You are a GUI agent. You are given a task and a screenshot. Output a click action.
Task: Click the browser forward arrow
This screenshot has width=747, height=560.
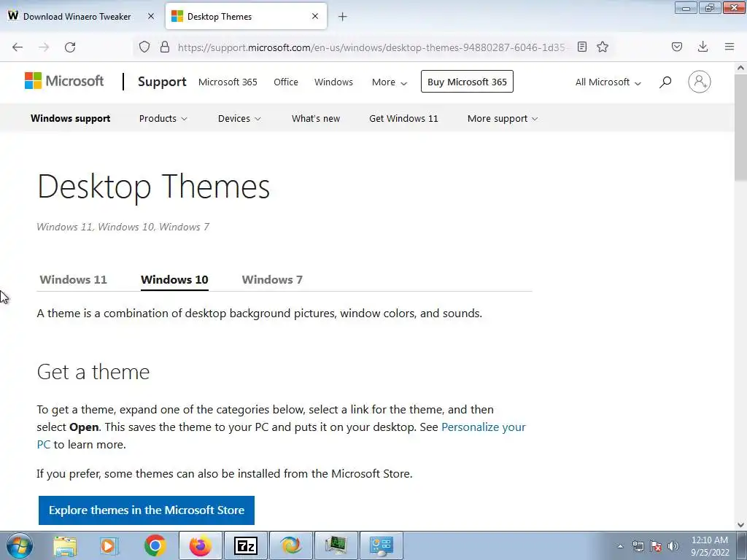pyautogui.click(x=44, y=47)
